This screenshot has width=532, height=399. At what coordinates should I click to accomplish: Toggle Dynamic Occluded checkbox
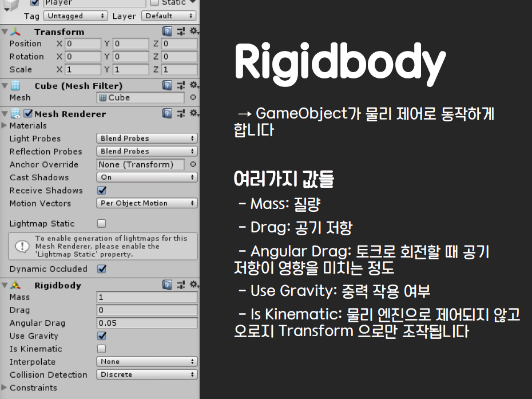pyautogui.click(x=101, y=268)
